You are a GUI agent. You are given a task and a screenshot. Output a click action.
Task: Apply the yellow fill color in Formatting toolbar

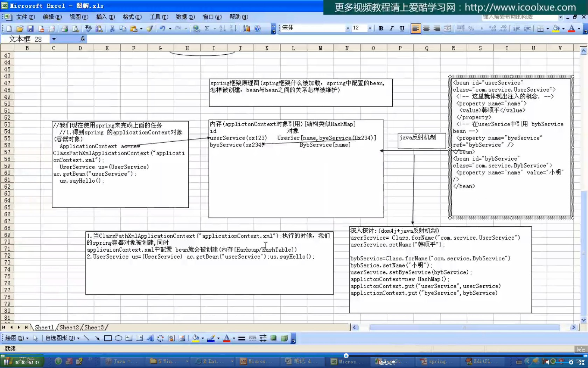(x=556, y=29)
